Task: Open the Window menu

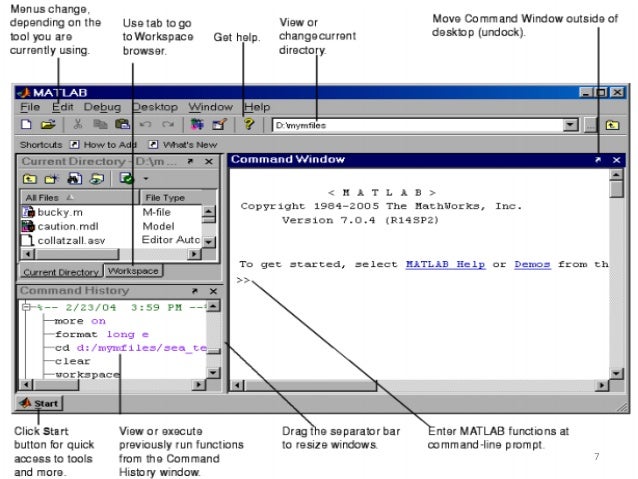Action: click(210, 107)
